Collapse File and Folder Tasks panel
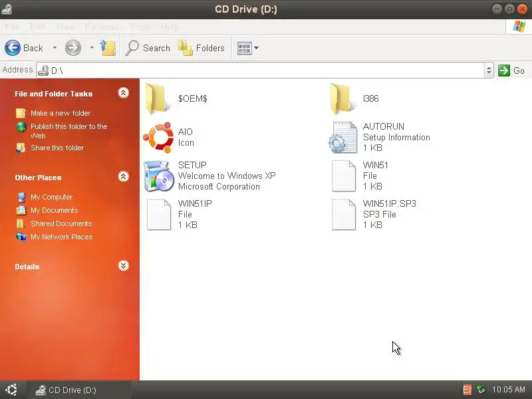The height and width of the screenshot is (399, 532). tap(123, 92)
